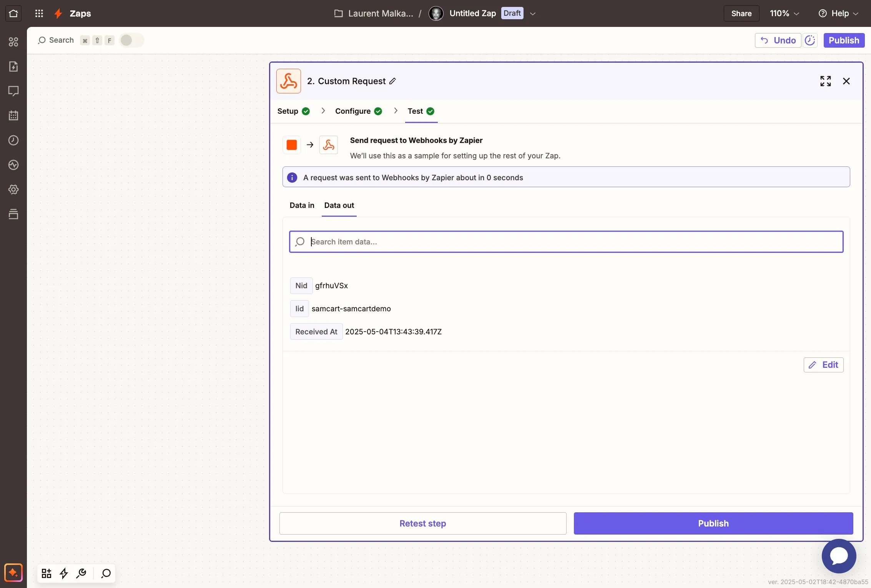Select the samcart-samcartdemo value

click(351, 309)
